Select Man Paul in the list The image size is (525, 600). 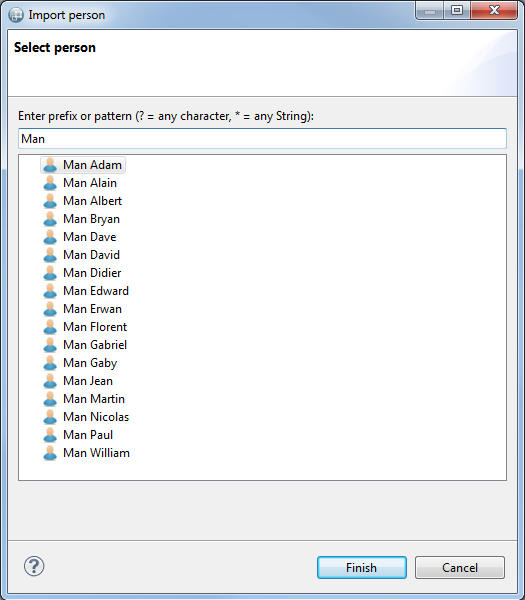(x=88, y=435)
